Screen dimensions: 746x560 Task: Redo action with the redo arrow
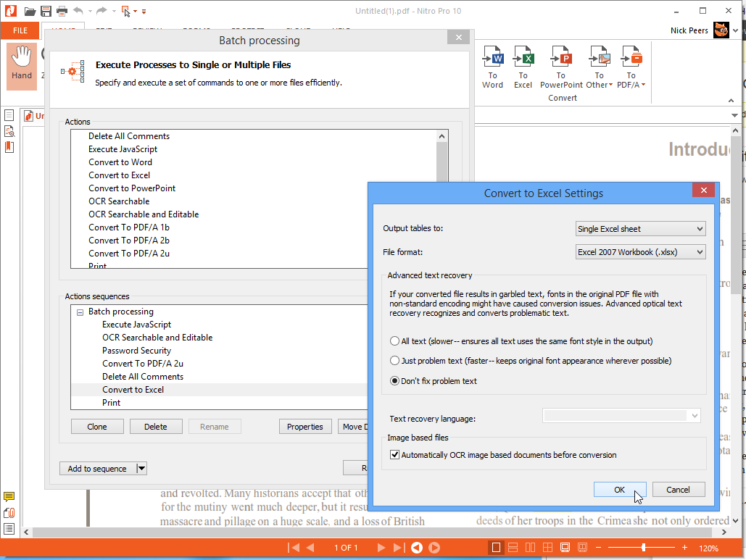101,11
